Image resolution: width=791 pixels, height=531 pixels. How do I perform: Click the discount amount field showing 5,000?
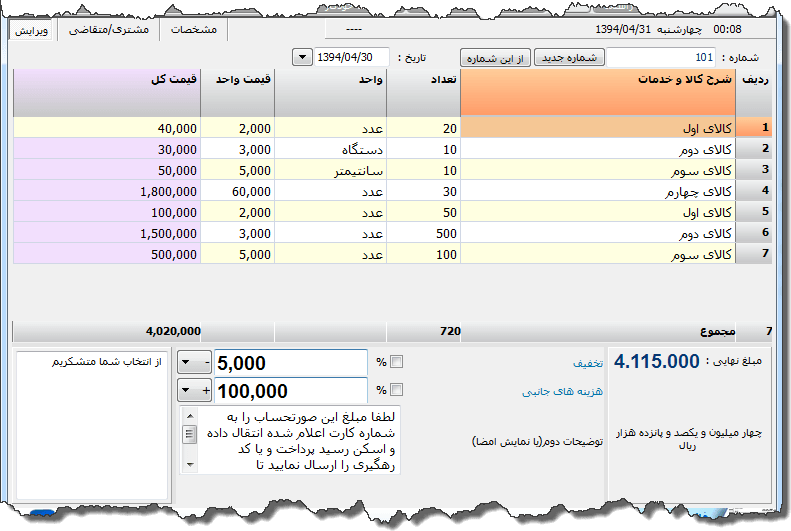[x=290, y=362]
